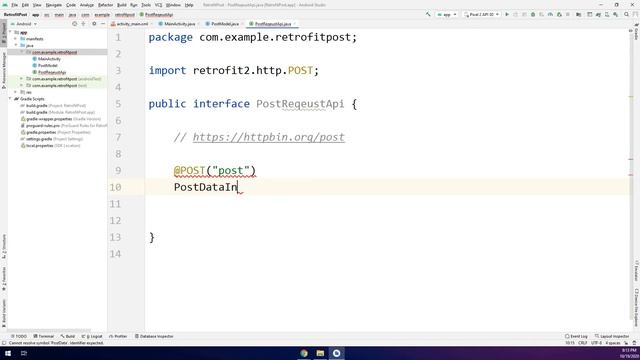Screen dimensions: 640x360
Task: Open Chrome from the taskbar
Action: (x=304, y=353)
